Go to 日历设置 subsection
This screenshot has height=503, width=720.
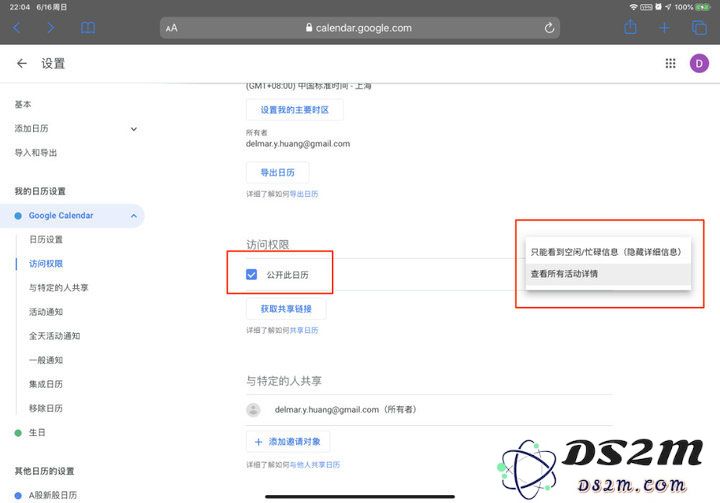[x=46, y=239]
